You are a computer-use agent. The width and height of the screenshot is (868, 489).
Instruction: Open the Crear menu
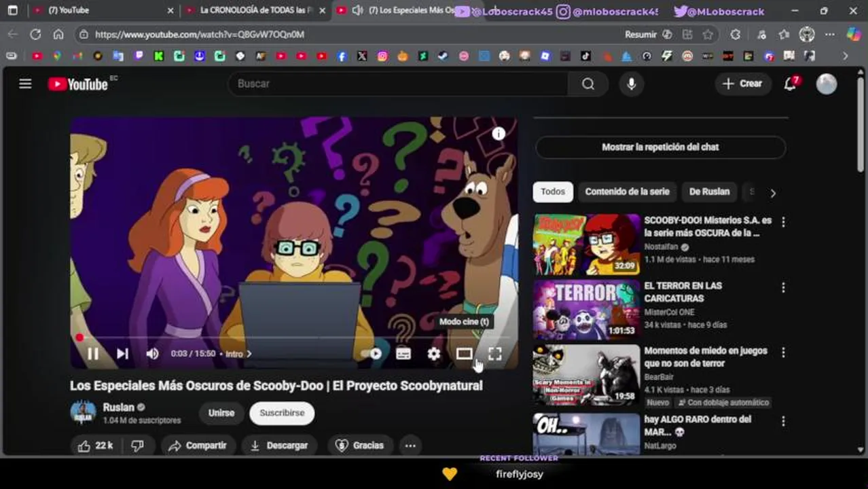point(742,84)
